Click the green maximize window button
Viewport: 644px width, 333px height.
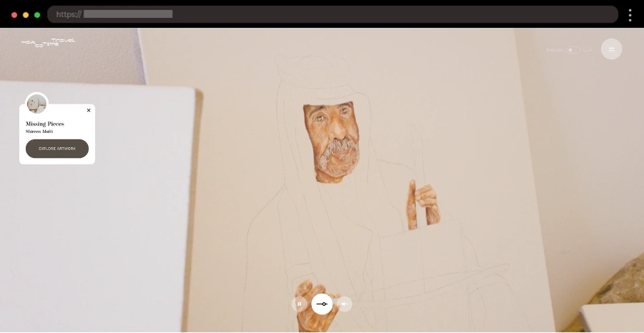(x=37, y=15)
